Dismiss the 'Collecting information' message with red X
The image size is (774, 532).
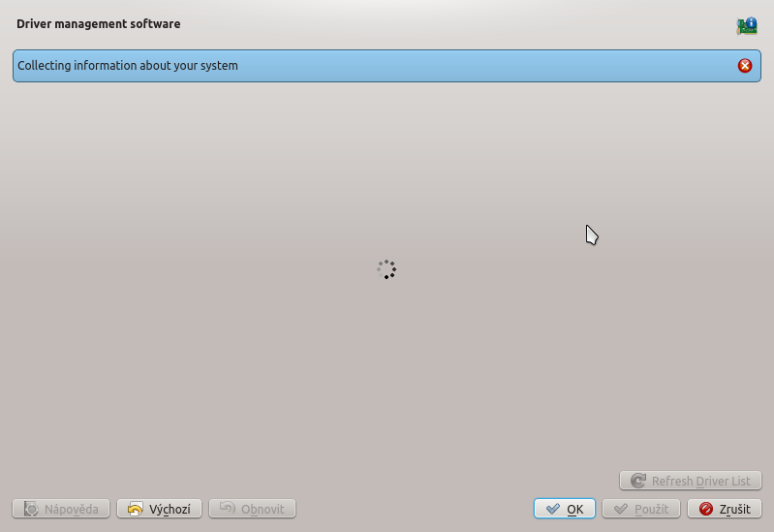coord(744,66)
